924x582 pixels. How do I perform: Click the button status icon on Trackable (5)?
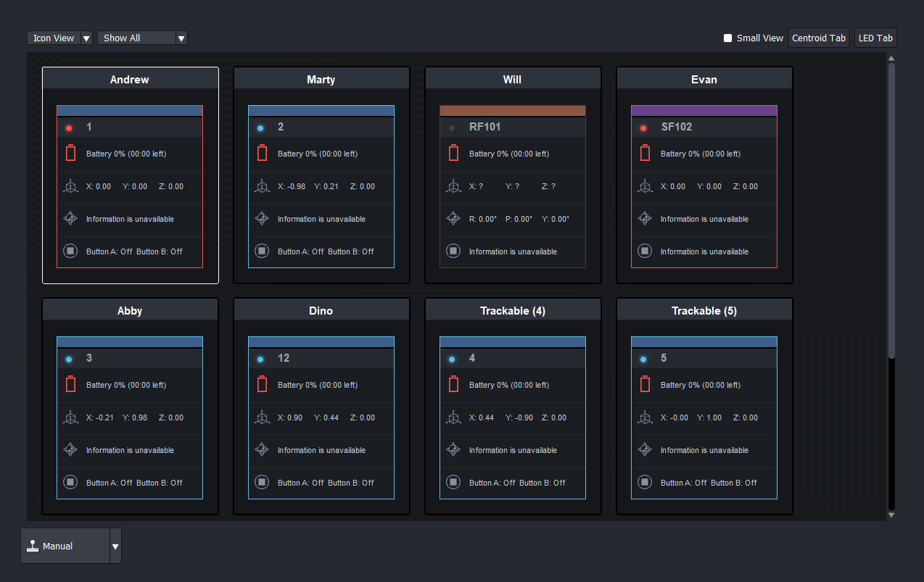(x=645, y=481)
